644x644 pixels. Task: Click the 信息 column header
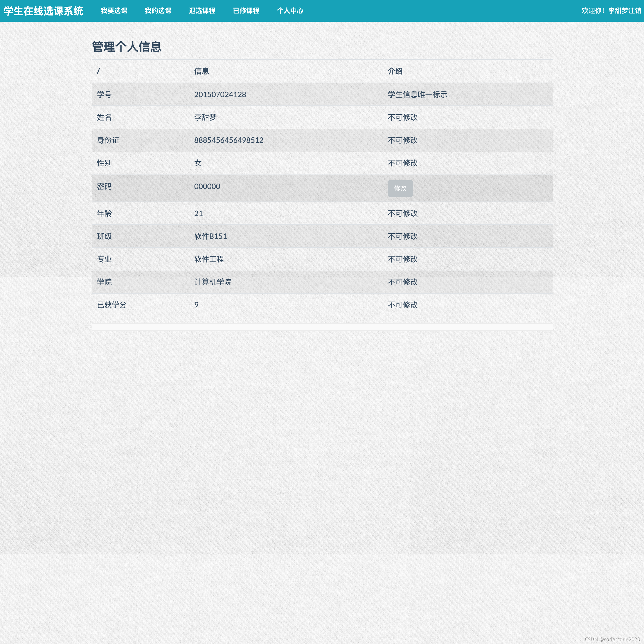coord(201,71)
